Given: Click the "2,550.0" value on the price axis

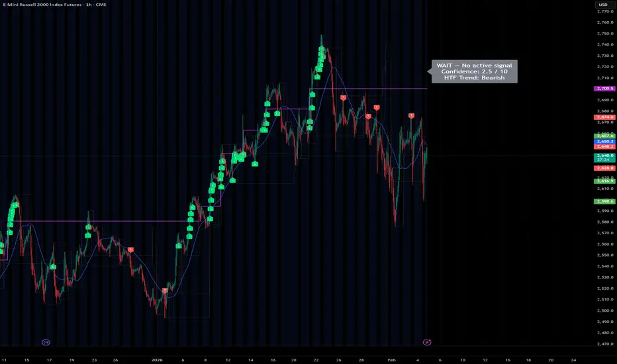Looking at the screenshot, I should click(605, 255).
